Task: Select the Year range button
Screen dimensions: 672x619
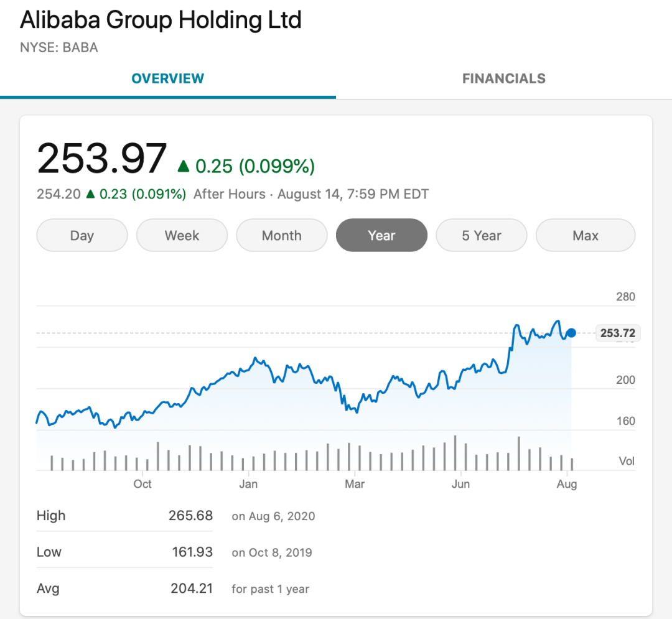Action: click(x=381, y=236)
